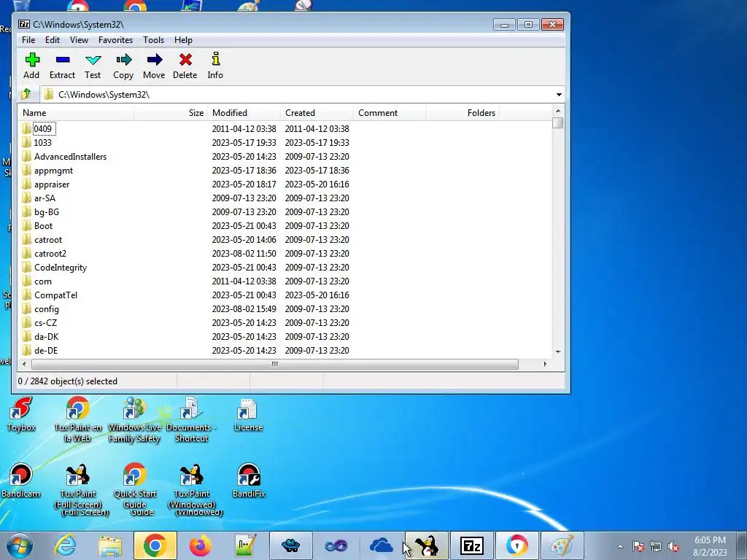Viewport: 747px width, 560px height.
Task: Click Tux Paint penguin taskbar icon
Action: point(426,545)
